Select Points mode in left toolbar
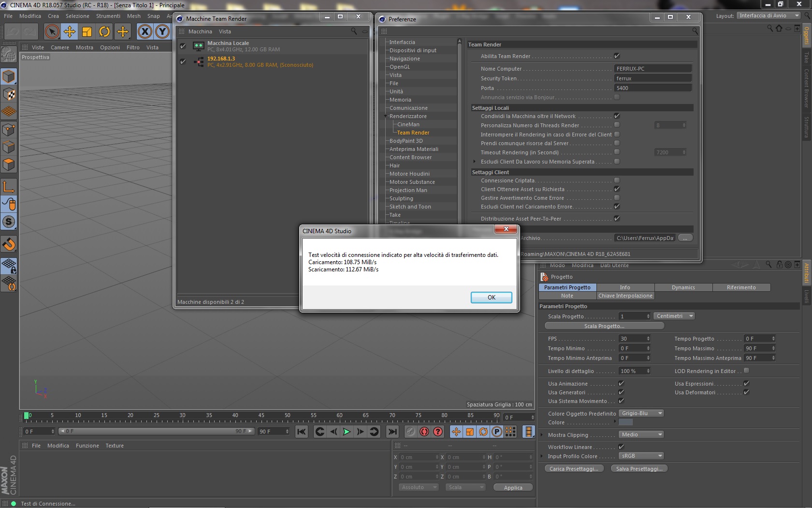812x508 pixels. [9, 130]
